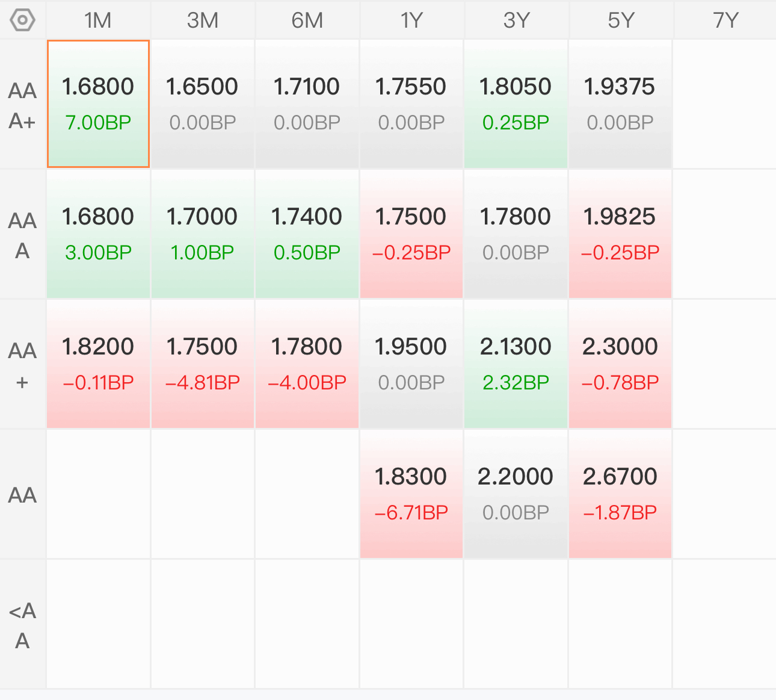Screen dimensions: 776x700
Task: Click the <AAA row label
Action: click(22, 625)
